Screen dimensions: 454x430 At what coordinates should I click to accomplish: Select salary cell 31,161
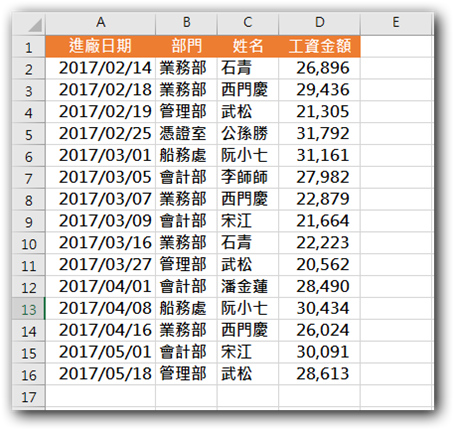tap(319, 155)
